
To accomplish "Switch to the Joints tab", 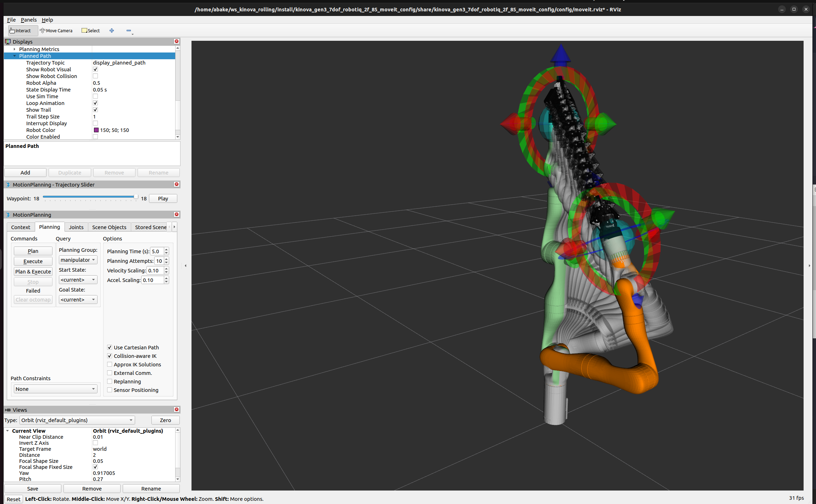I will click(x=76, y=227).
